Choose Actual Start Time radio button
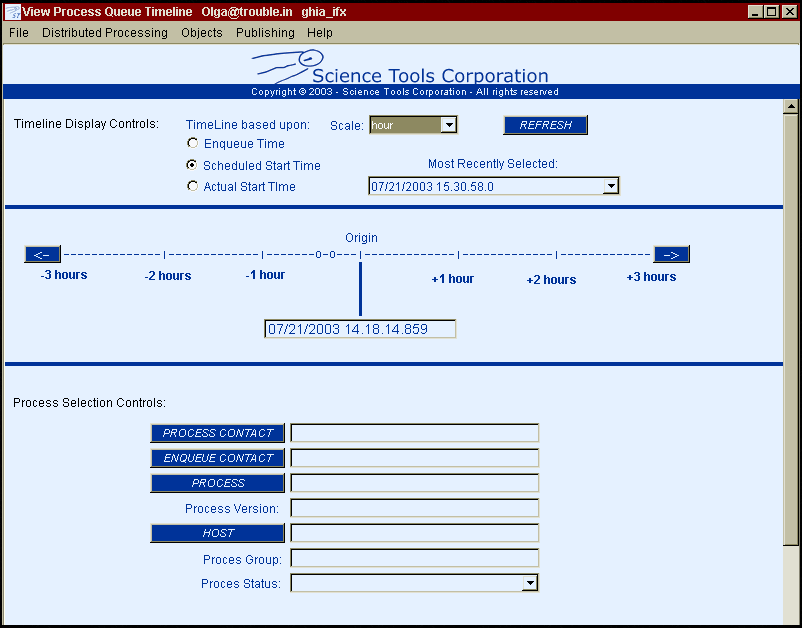Screen dimensions: 802x628 point(193,186)
